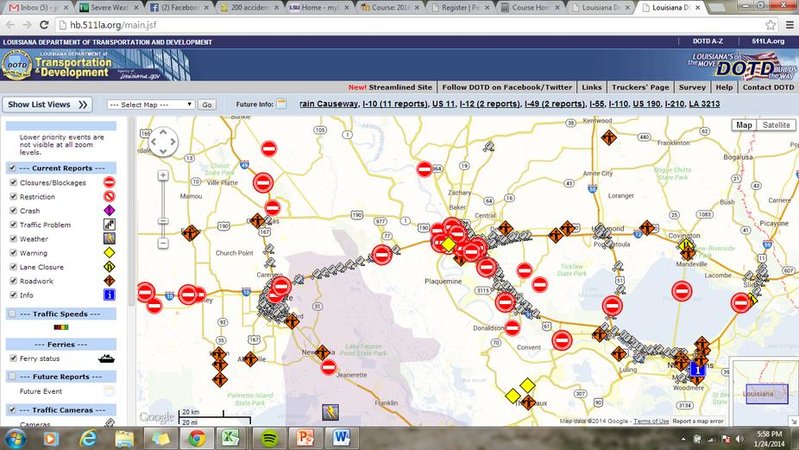
Task: Open the weather marker at map bottom
Action: [x=330, y=412]
